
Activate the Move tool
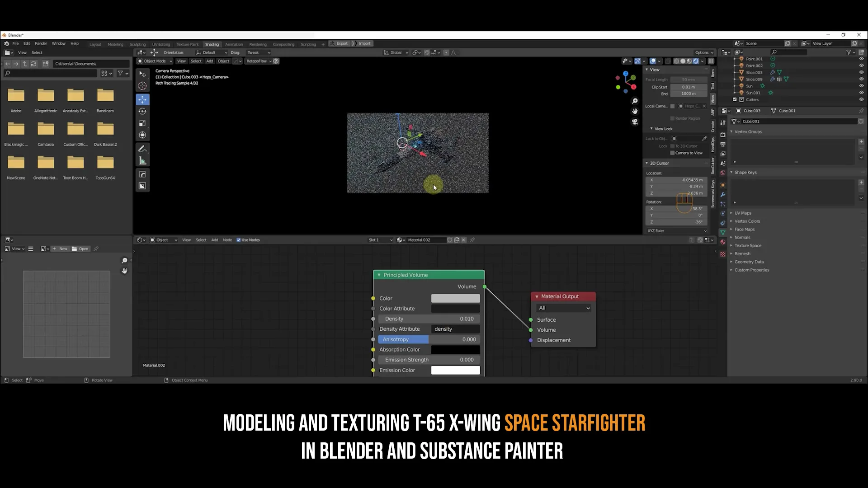click(x=142, y=99)
